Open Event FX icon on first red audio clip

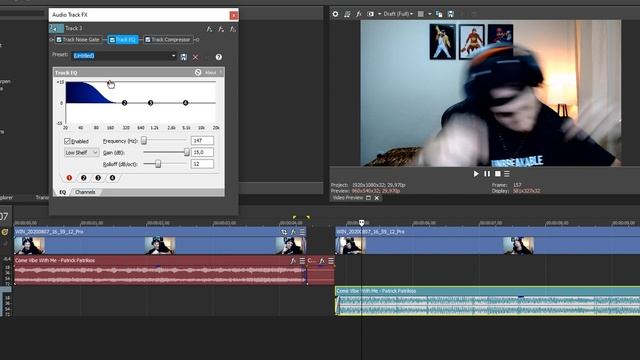tap(293, 260)
